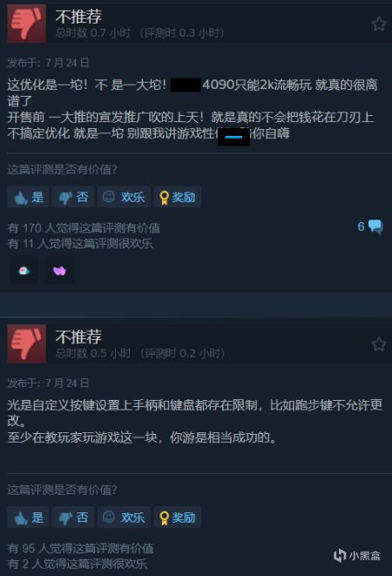The height and width of the screenshot is (576, 392).
Task: Vote 是 (Yes) on the second review
Action: click(x=28, y=518)
